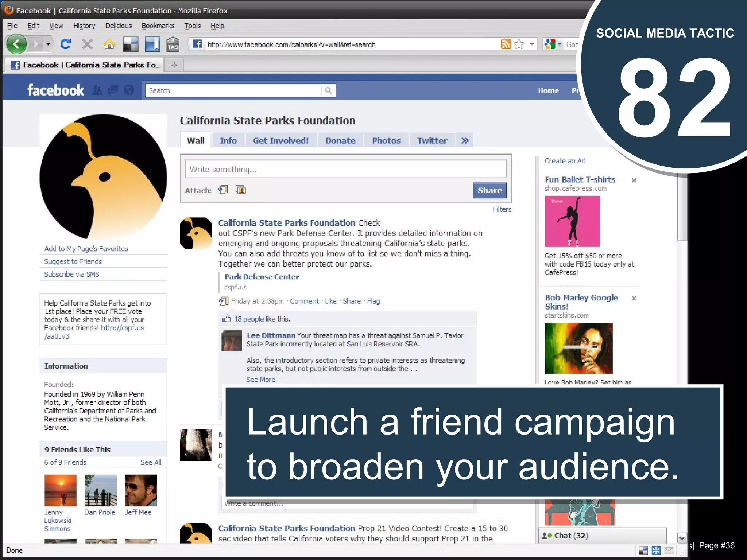
Task: Open Facebook friend requests icon
Action: (x=97, y=90)
